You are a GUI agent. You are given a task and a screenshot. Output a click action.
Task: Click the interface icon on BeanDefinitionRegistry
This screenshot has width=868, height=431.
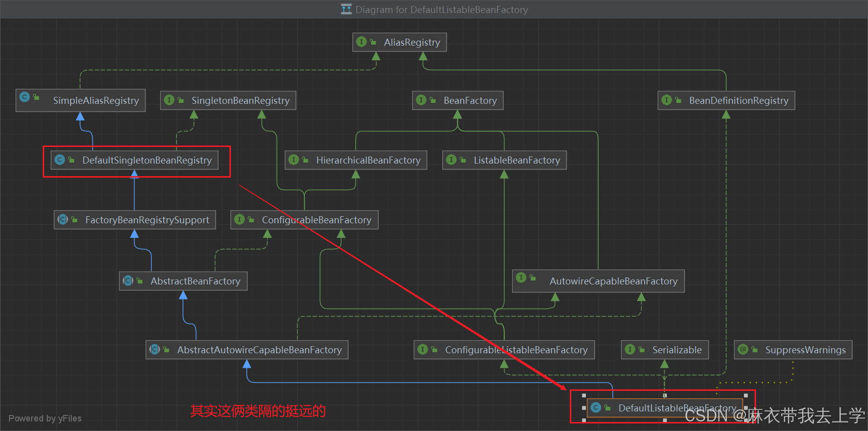point(667,100)
